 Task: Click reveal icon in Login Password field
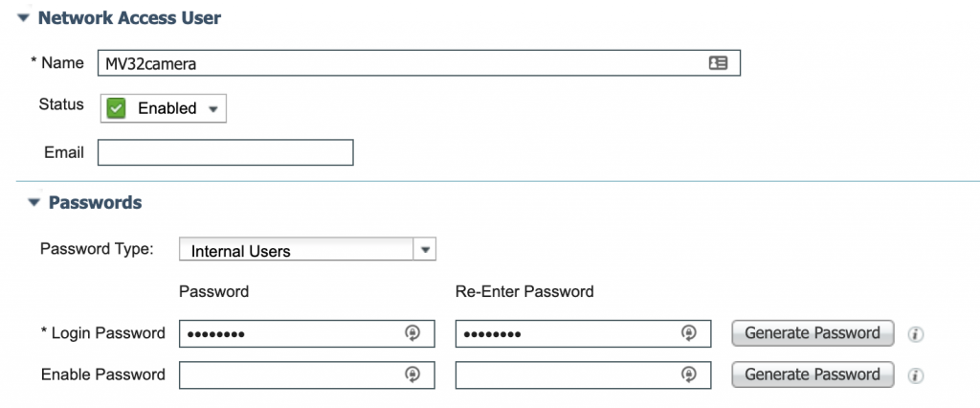click(412, 333)
